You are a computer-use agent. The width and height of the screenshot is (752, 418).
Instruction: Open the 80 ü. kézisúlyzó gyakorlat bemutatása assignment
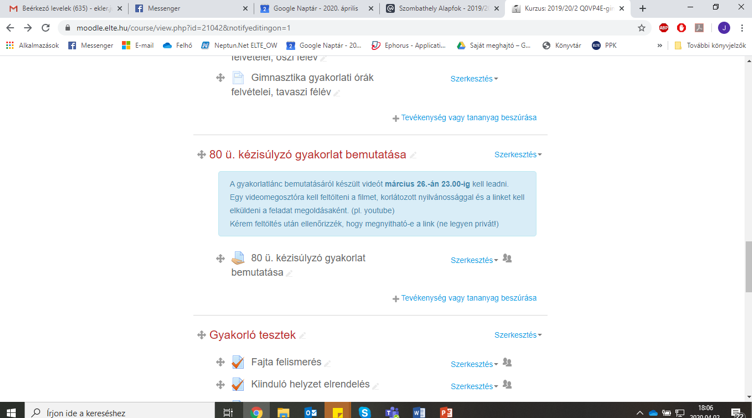[298, 265]
